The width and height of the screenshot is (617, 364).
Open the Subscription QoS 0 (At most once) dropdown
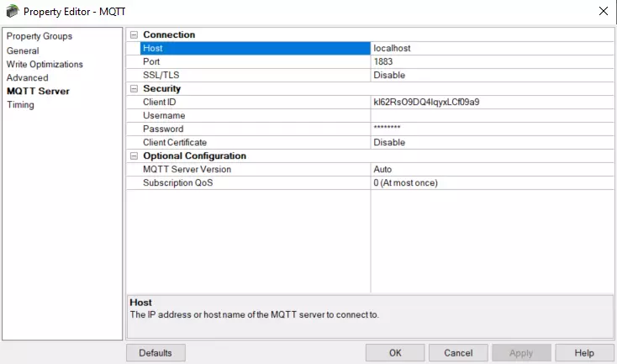tap(492, 182)
